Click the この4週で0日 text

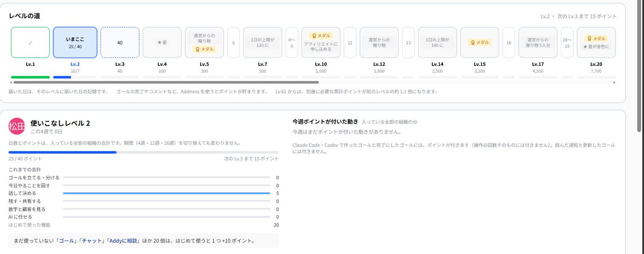pos(47,131)
